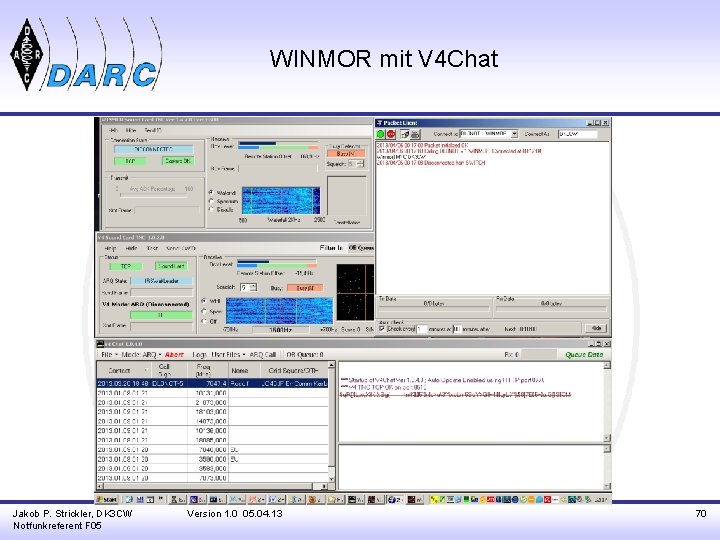Open Hide menu in V4 Sound Card TNC

(x=131, y=248)
